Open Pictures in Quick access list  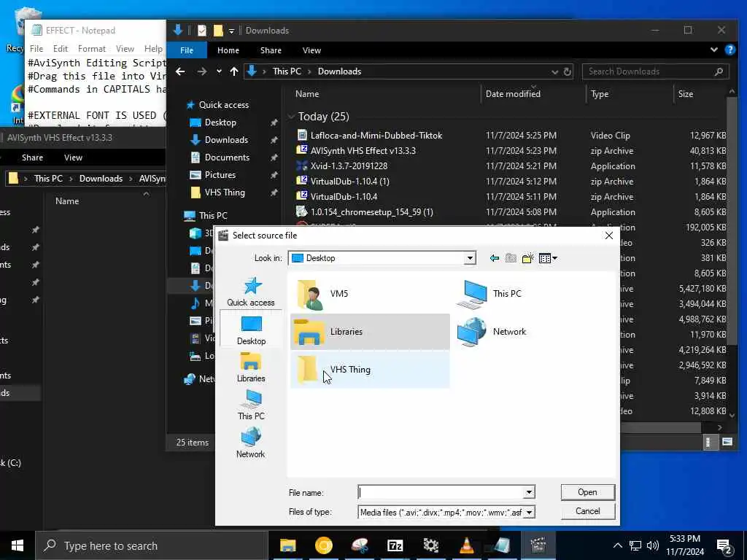click(x=220, y=175)
